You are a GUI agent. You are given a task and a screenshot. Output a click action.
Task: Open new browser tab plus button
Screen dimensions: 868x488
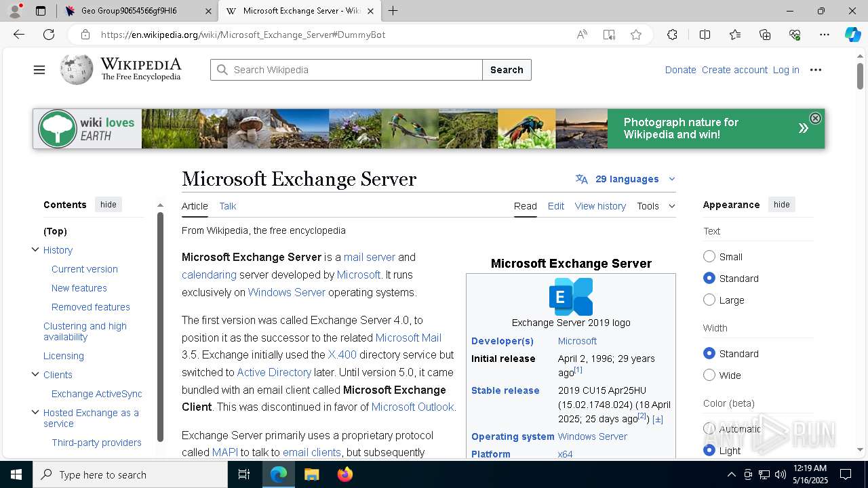coord(393,11)
